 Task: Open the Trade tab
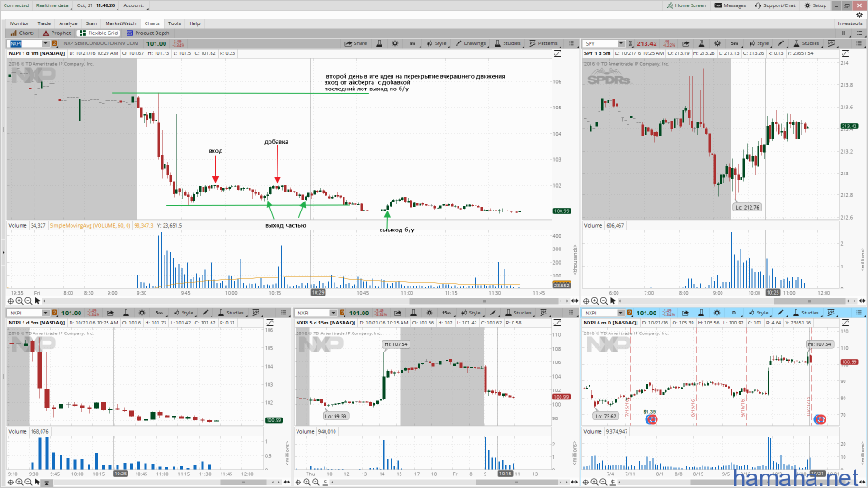tap(43, 23)
